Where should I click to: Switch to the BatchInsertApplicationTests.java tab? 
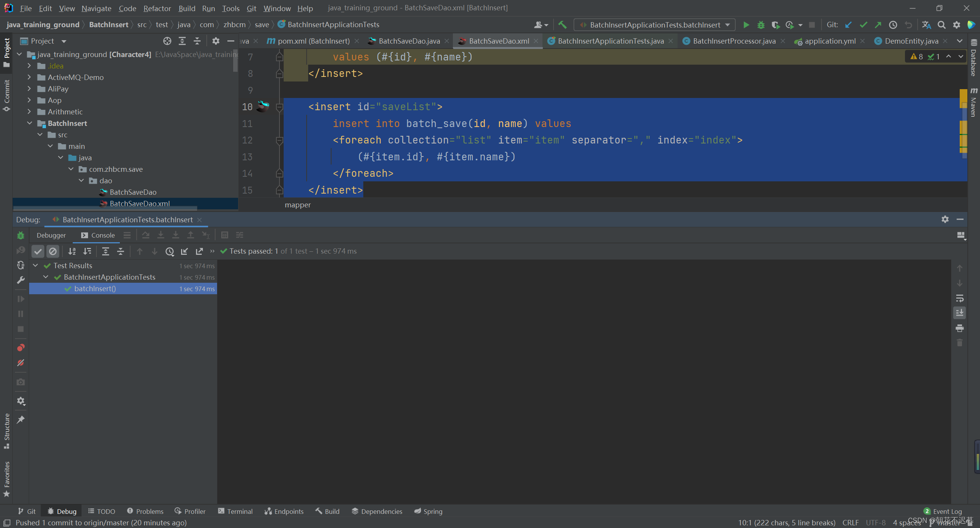611,41
